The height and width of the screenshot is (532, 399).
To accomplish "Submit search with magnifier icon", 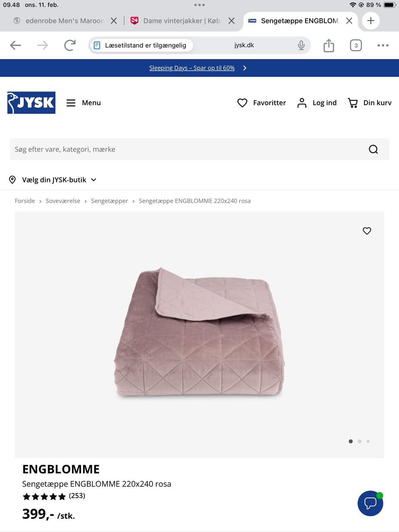I will 373,149.
